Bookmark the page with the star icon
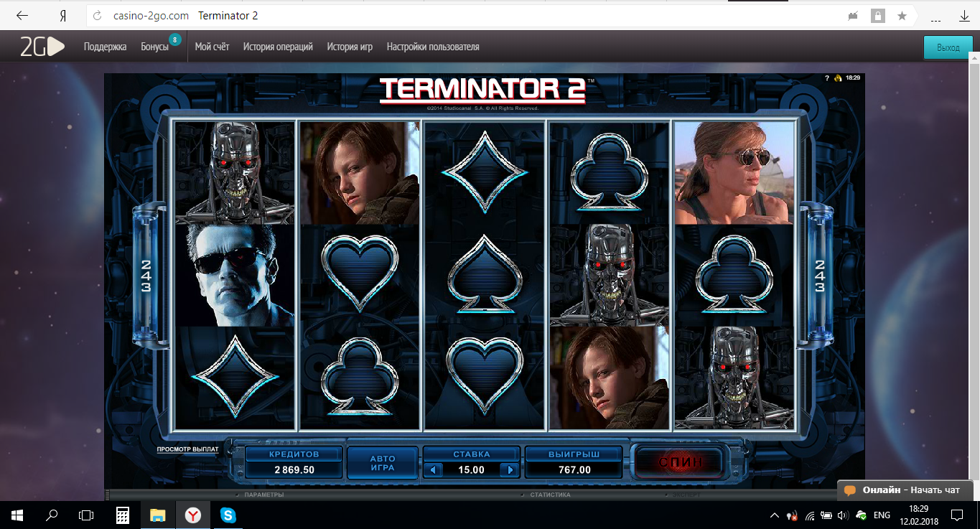Image resolution: width=980 pixels, height=529 pixels. [x=902, y=16]
